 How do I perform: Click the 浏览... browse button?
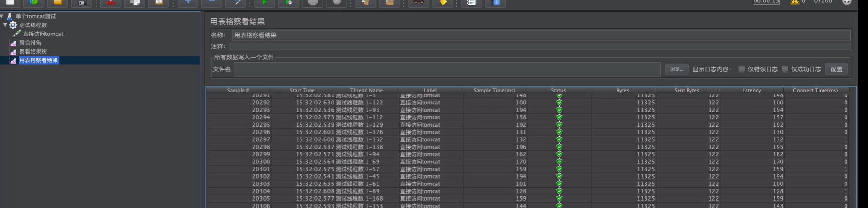tap(677, 69)
